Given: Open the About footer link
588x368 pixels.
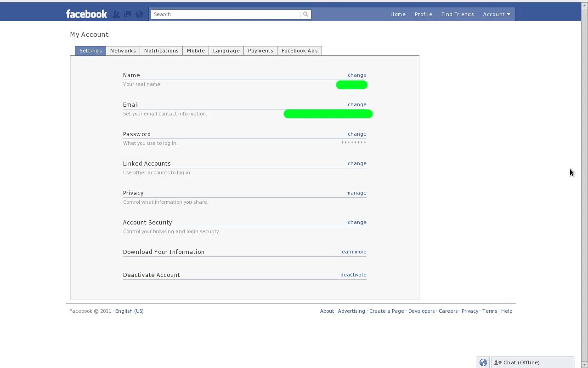Looking at the screenshot, I should click(327, 311).
